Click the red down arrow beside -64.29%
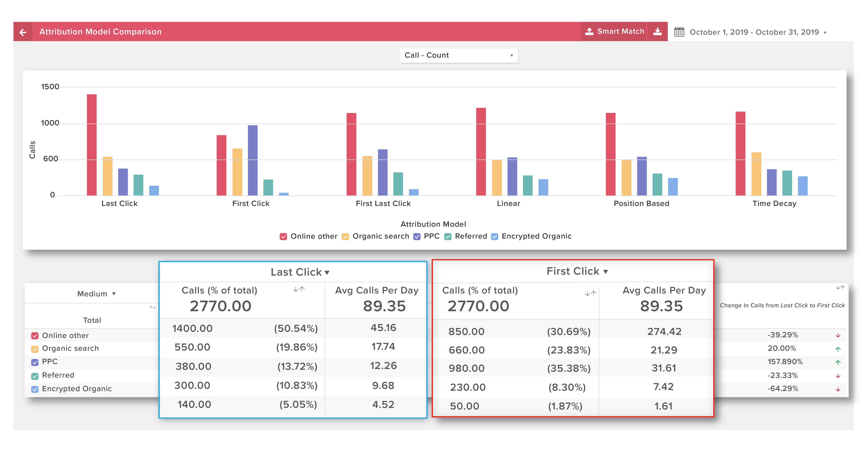Image resolution: width=868 pixels, height=451 pixels. (838, 389)
